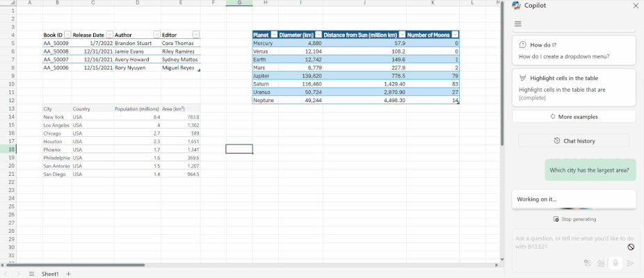Open the Distance from Sun filter dropdown

pos(402,35)
